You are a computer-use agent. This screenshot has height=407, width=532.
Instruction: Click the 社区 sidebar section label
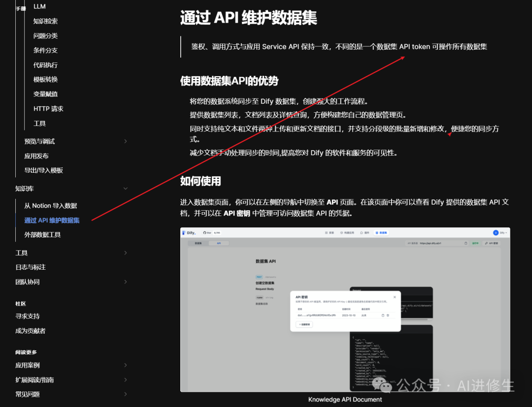[21, 304]
